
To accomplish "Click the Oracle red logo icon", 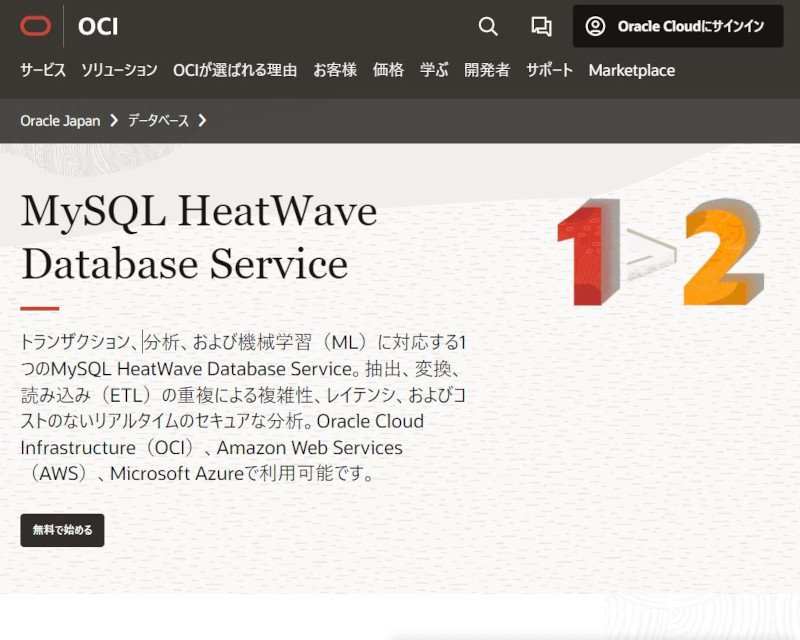I will tap(38, 27).
